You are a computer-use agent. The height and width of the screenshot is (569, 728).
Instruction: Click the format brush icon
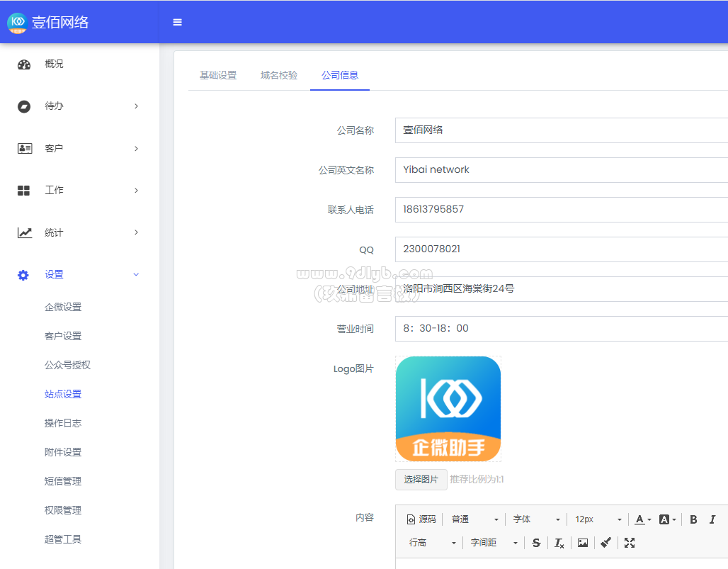pos(606,543)
